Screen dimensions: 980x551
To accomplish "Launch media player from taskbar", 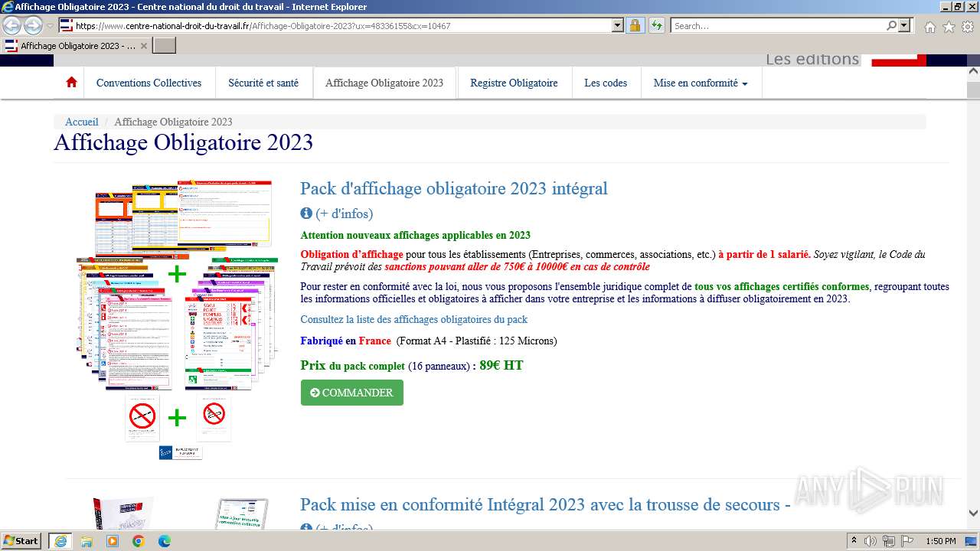I will click(113, 541).
